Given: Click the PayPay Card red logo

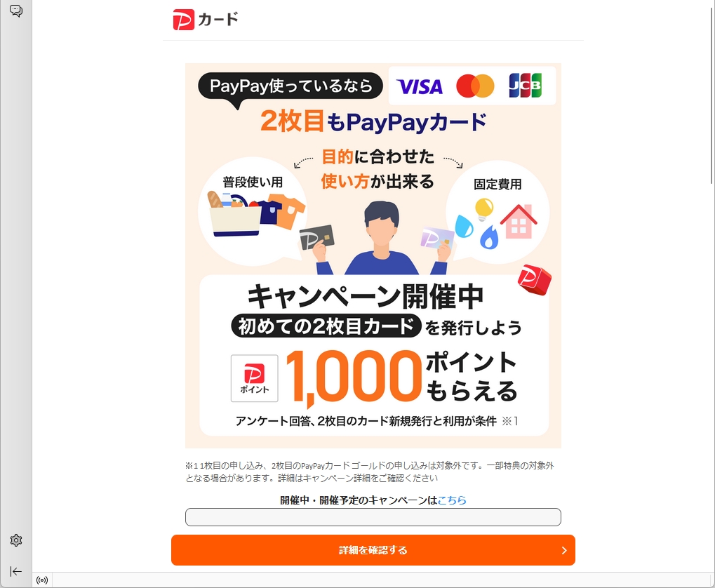Looking at the screenshot, I should pos(184,20).
